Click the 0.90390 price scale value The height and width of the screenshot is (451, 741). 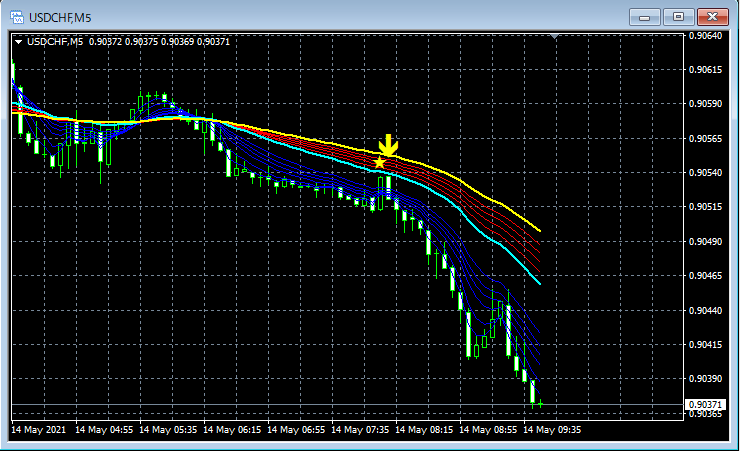coord(705,379)
